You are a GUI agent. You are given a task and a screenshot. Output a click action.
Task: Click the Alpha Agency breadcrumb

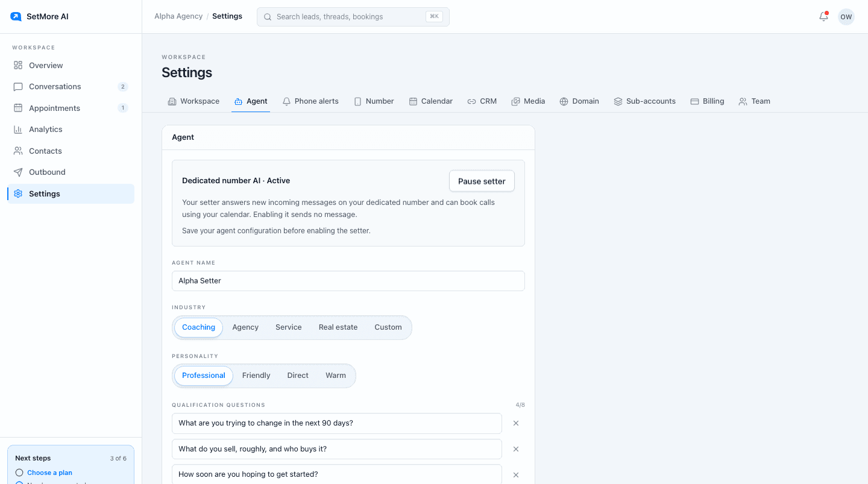coord(178,16)
